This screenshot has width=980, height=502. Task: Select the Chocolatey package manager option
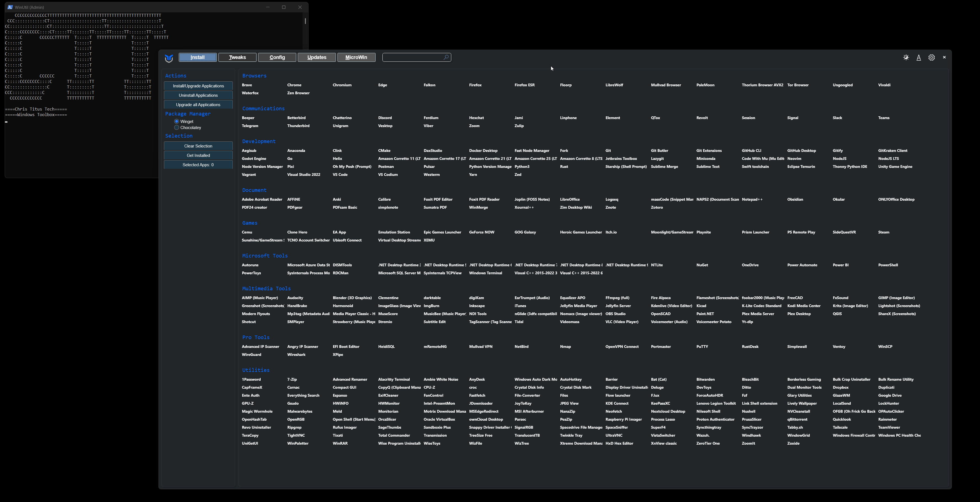[177, 127]
